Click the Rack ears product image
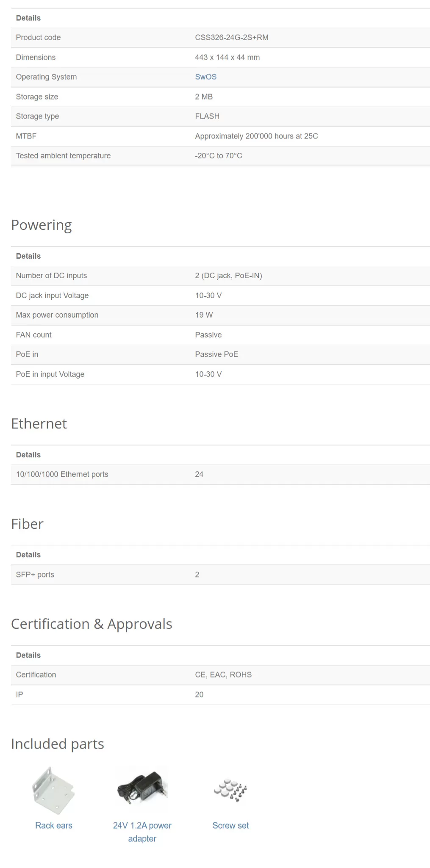The image size is (430, 868). (53, 790)
